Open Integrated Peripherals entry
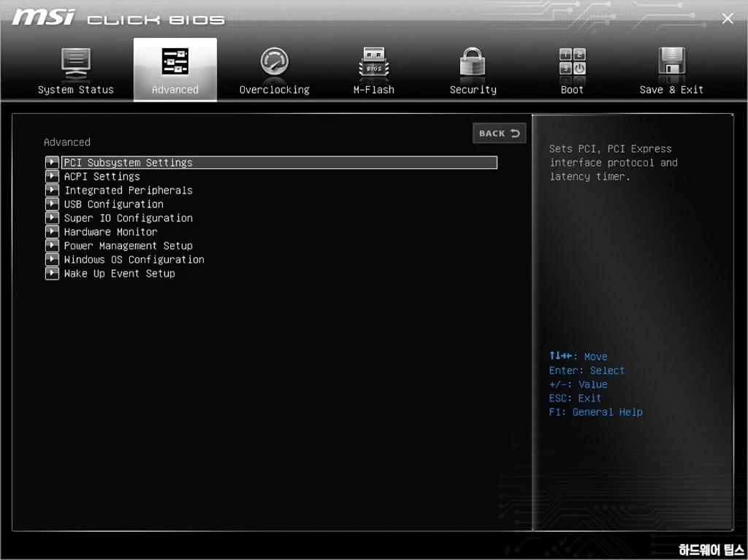The image size is (748, 560). pyautogui.click(x=129, y=191)
